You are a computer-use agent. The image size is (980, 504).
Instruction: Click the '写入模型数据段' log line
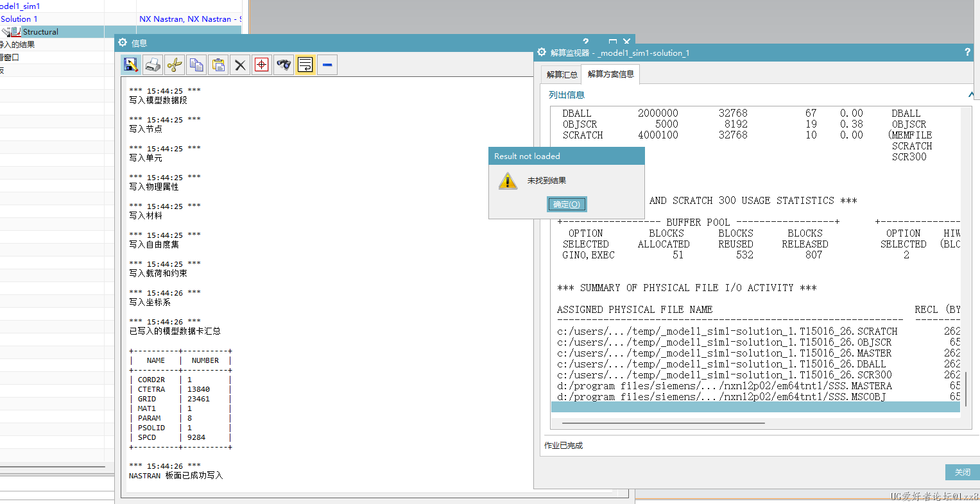click(158, 100)
